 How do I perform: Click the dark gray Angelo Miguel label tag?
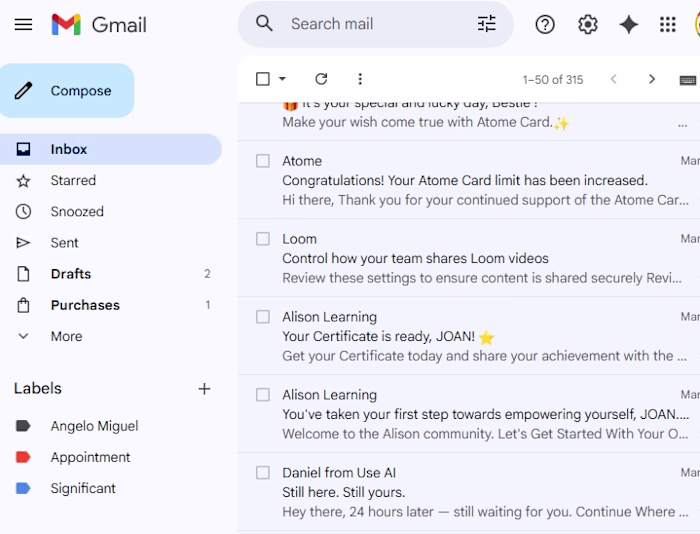point(23,426)
